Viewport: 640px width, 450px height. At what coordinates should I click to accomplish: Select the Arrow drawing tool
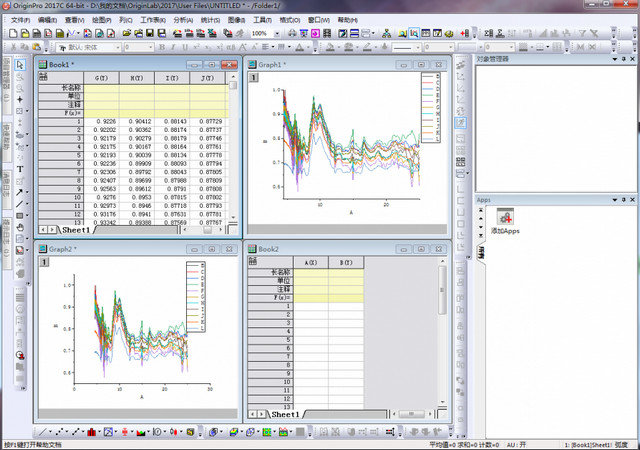[x=20, y=192]
